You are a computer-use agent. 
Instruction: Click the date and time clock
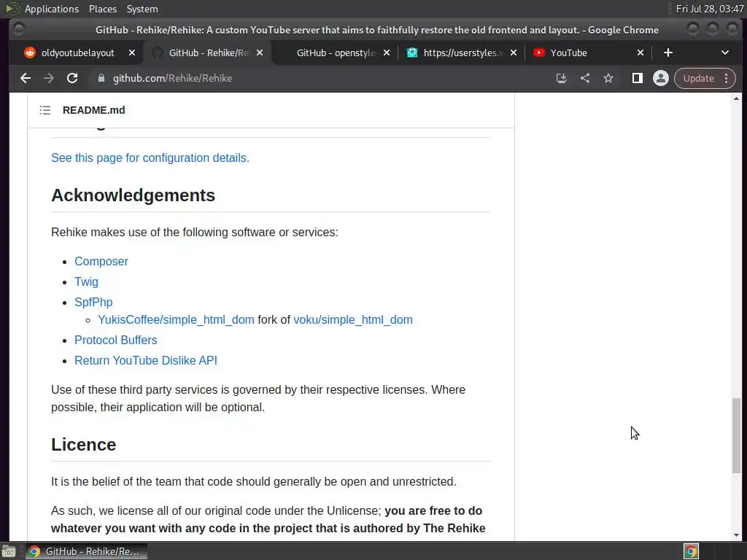tap(709, 9)
